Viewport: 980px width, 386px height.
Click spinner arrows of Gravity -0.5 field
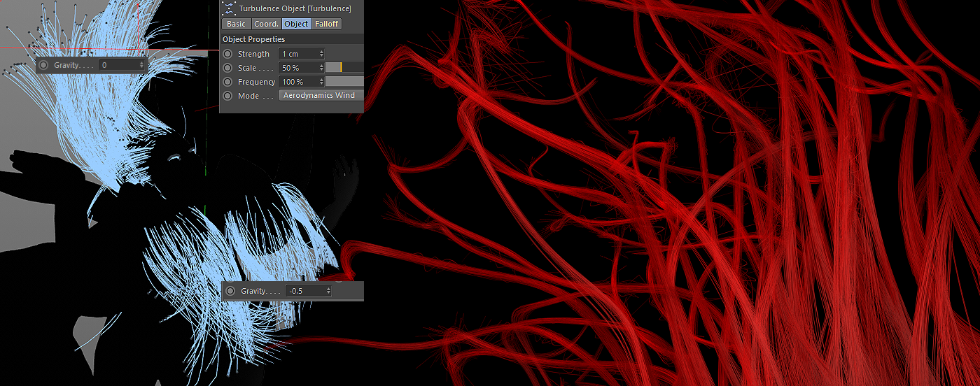[328, 291]
